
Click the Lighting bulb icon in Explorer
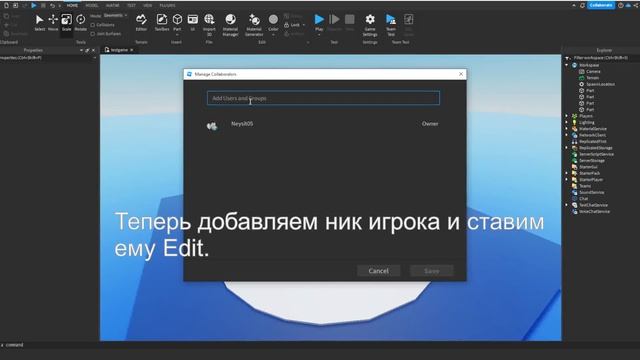(575, 122)
